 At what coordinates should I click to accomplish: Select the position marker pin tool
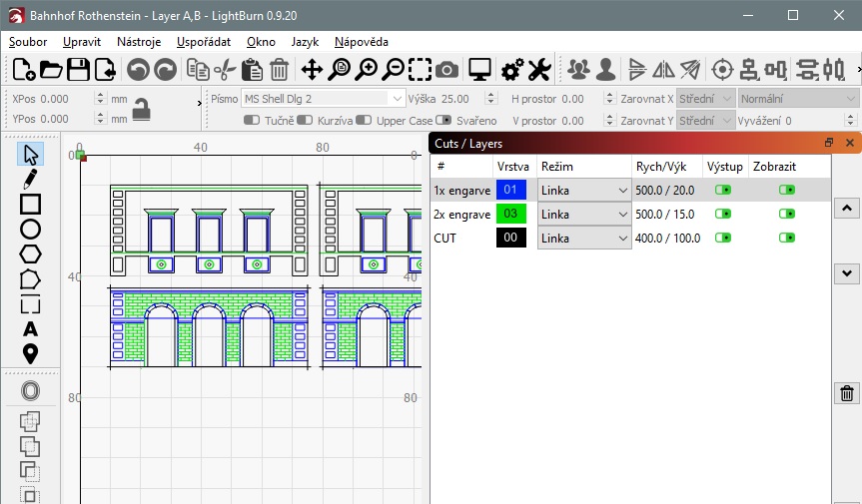[x=30, y=353]
